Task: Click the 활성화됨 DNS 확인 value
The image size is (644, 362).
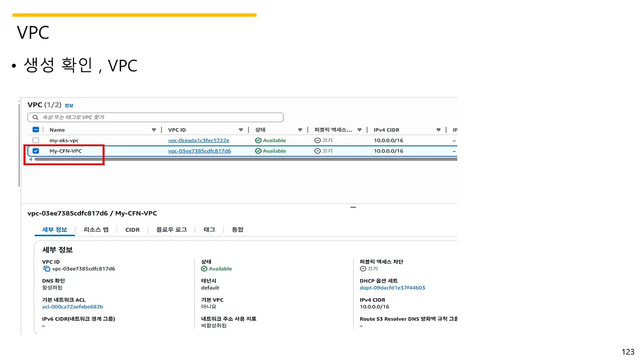Action: 52,288
